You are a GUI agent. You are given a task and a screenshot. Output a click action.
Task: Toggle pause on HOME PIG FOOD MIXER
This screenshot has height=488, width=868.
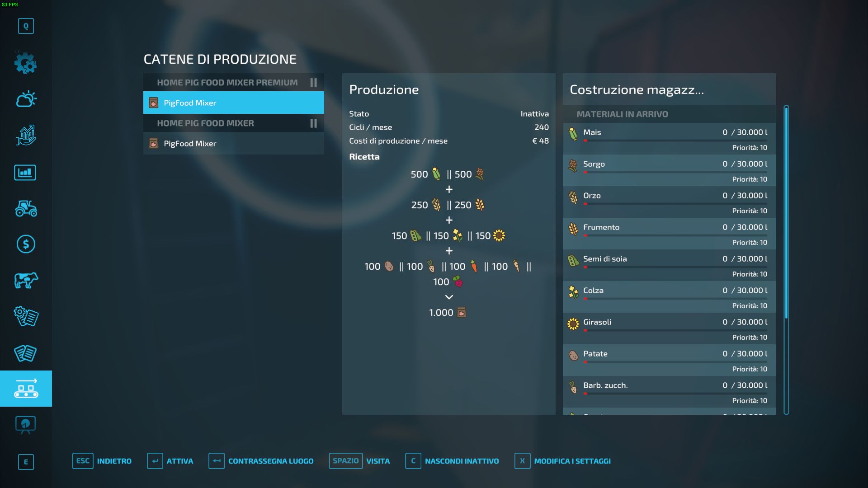[314, 123]
